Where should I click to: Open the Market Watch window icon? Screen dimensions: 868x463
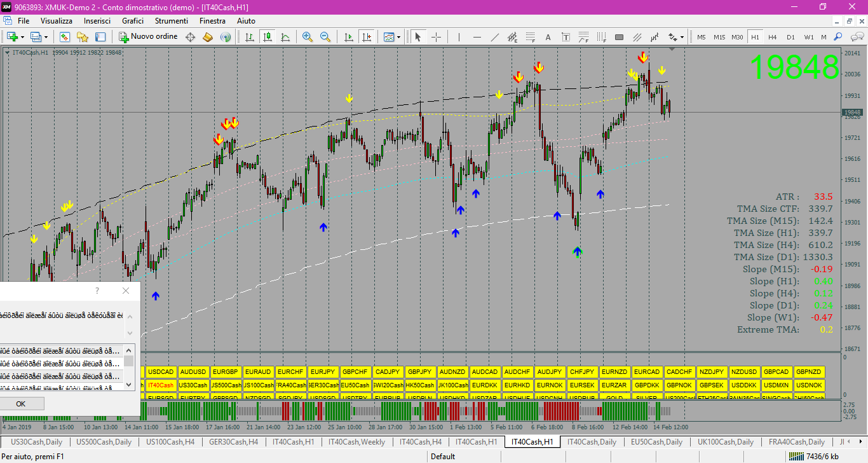(x=64, y=37)
